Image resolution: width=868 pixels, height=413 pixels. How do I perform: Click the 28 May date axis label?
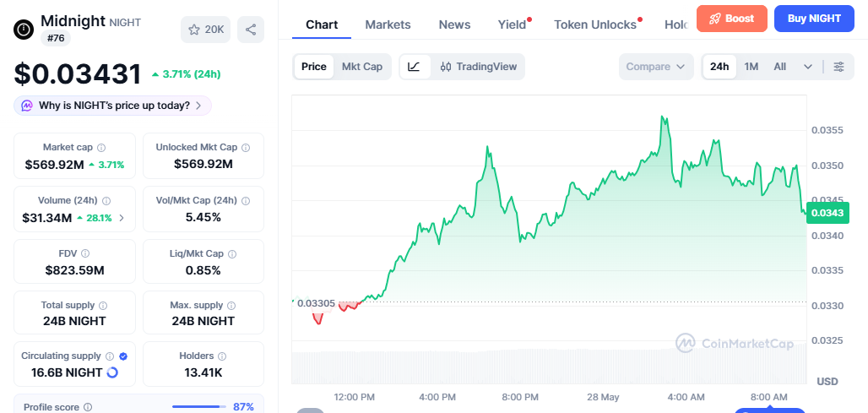(603, 397)
